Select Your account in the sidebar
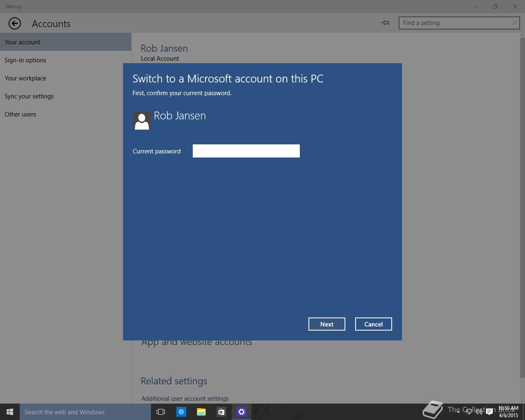Viewport: 525px width, 420px height. (x=66, y=42)
